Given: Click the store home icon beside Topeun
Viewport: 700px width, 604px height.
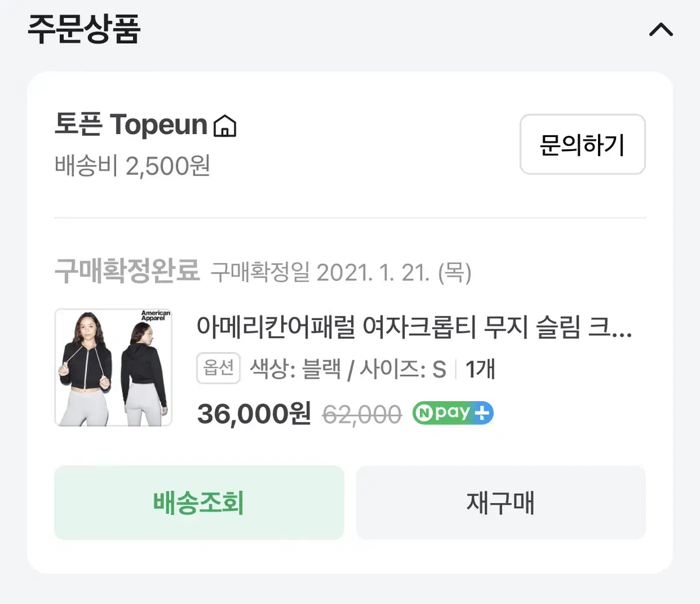Looking at the screenshot, I should point(225,125).
